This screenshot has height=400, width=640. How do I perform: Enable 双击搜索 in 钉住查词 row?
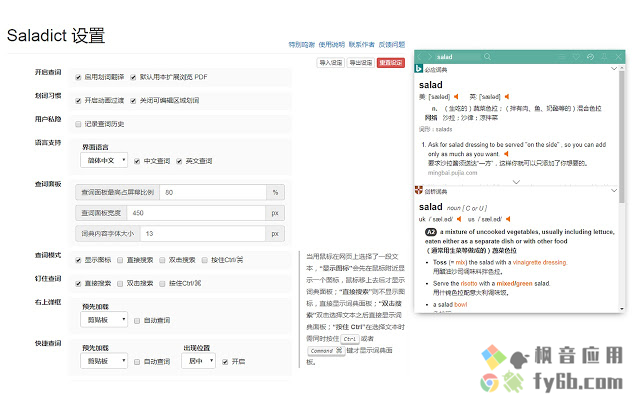click(120, 284)
